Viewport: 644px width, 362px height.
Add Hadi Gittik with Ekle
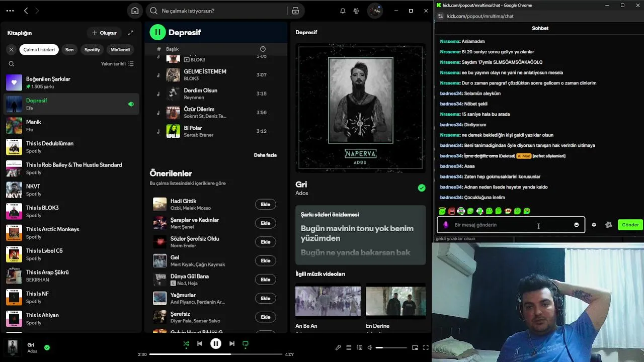point(266,204)
